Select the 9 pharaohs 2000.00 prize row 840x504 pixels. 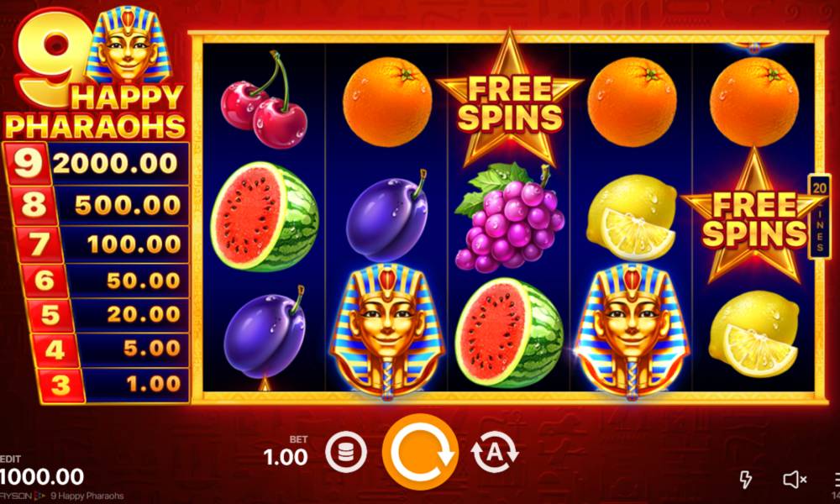(x=97, y=163)
